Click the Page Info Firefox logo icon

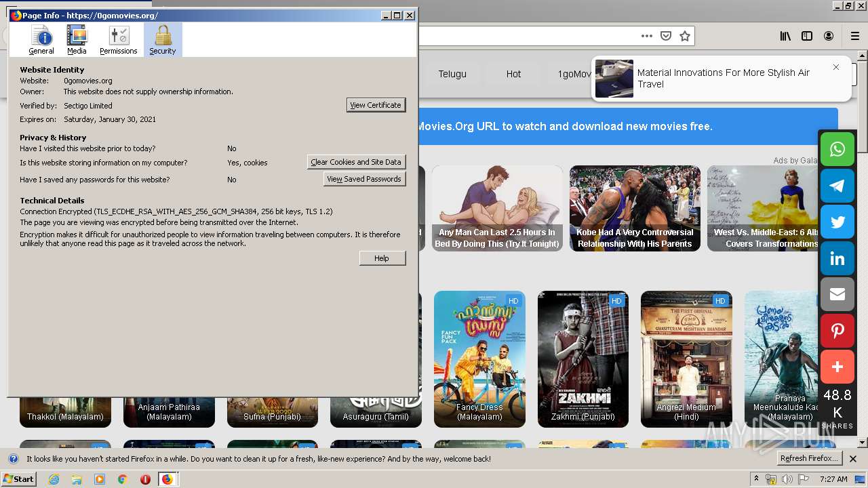[x=16, y=15]
